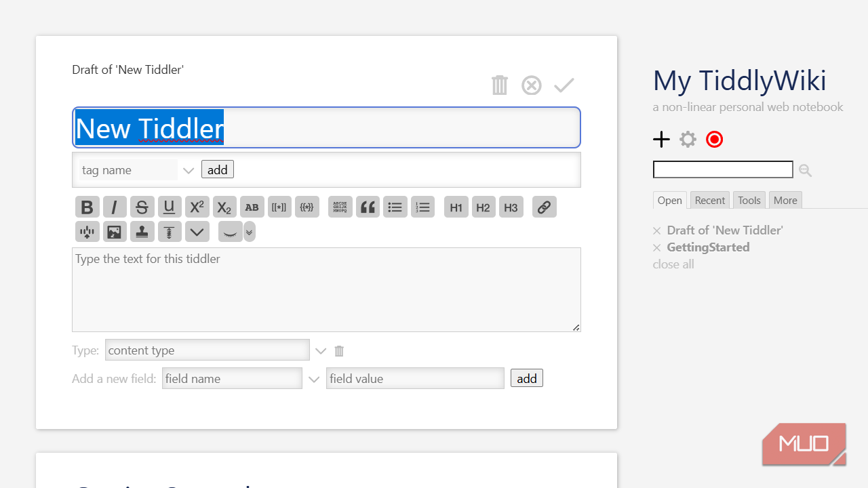Click the My TiddlyWiki site title
The height and width of the screenshot is (488, 868).
740,81
